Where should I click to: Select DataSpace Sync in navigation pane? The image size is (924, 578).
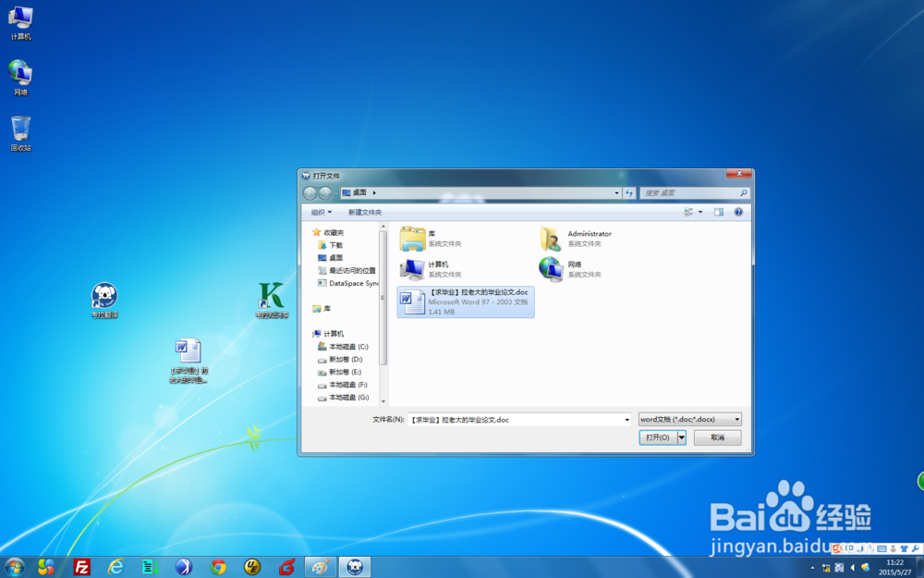click(347, 283)
